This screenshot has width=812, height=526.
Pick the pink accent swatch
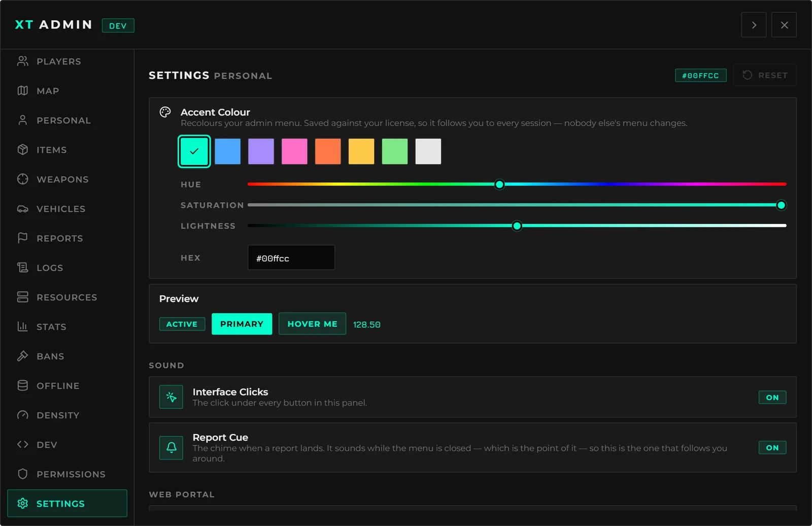(294, 151)
